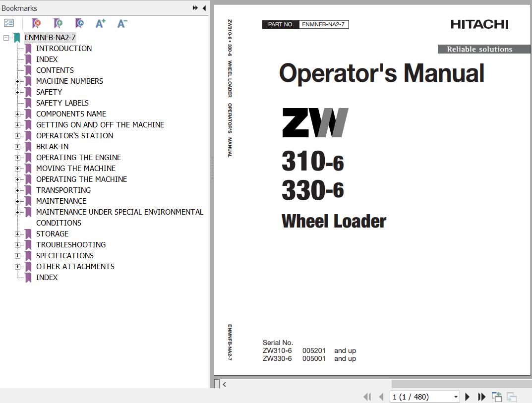
Task: Select the STORAGE bookmark
Action: (52, 234)
